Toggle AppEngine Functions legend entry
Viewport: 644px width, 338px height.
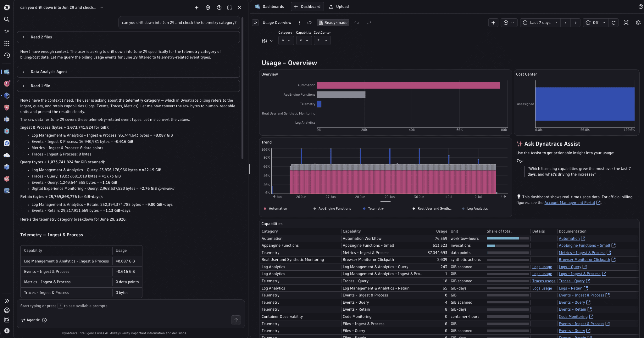[x=332, y=209]
